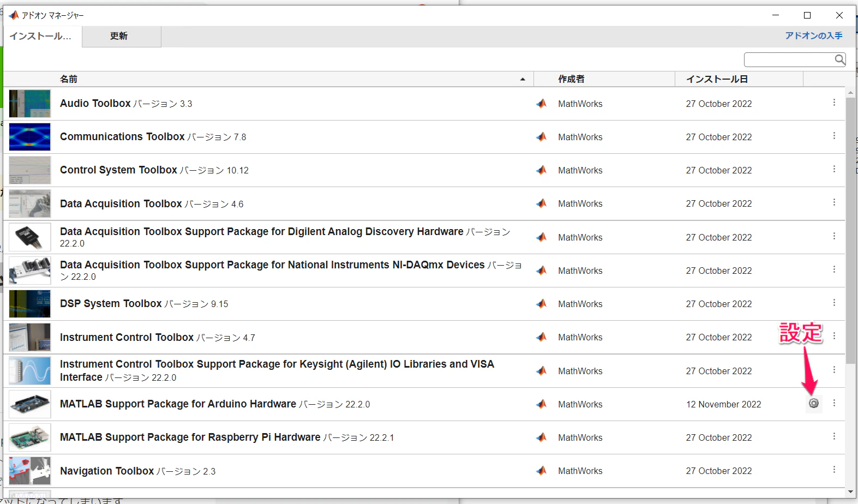Select Communications Toolbox name text

click(x=122, y=136)
